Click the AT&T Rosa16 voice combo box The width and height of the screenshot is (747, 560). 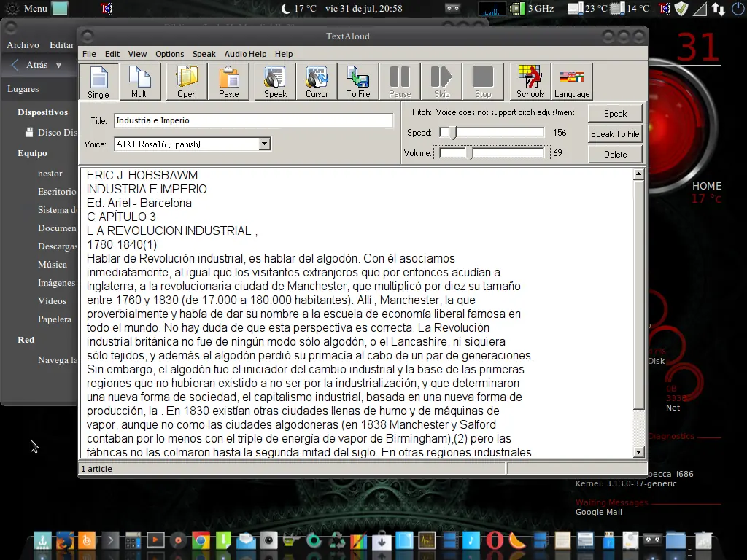pyautogui.click(x=192, y=144)
